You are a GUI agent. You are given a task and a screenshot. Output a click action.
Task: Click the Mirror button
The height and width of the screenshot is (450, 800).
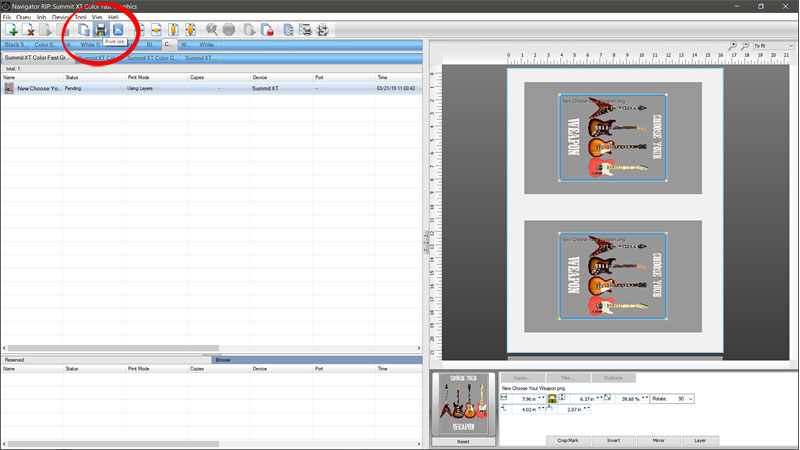[x=658, y=440]
